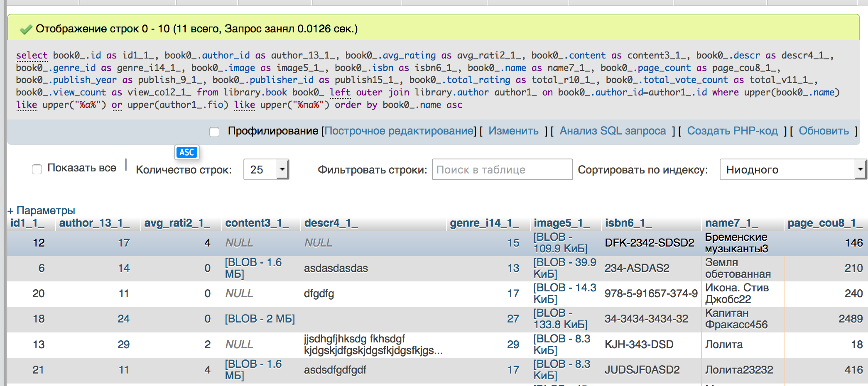Image resolution: width=868 pixels, height=386 pixels.
Task: Sort by avg_rati2_1_ column header
Action: click(177, 223)
